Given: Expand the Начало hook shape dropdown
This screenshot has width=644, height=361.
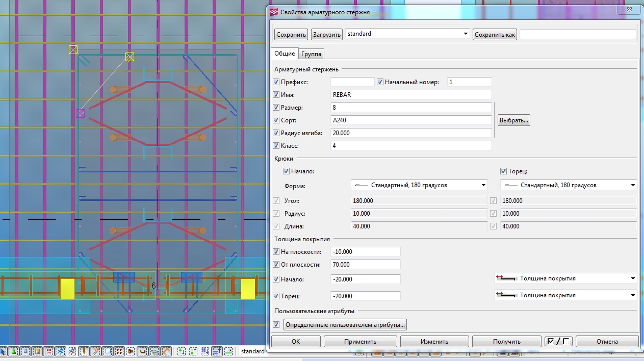Looking at the screenshot, I should [483, 185].
